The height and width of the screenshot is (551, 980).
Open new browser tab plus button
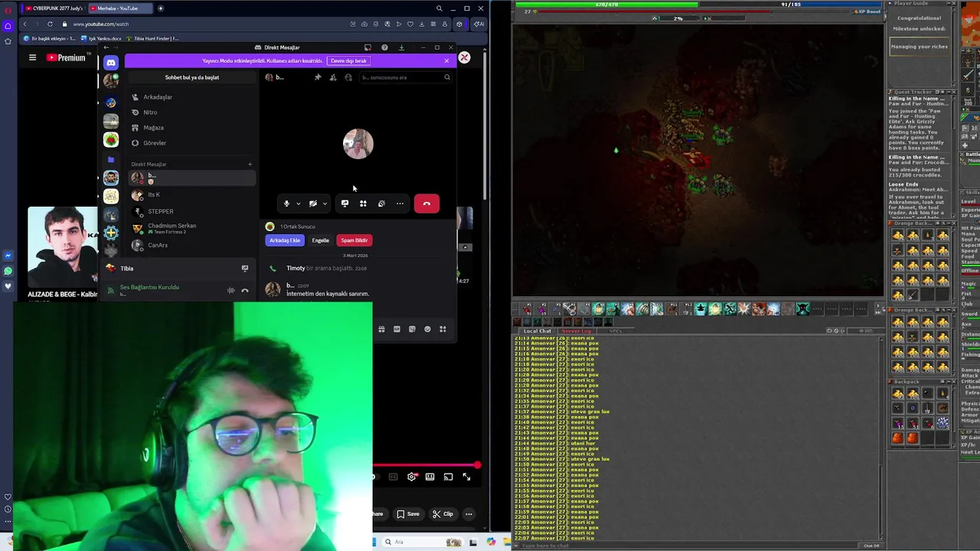click(161, 8)
